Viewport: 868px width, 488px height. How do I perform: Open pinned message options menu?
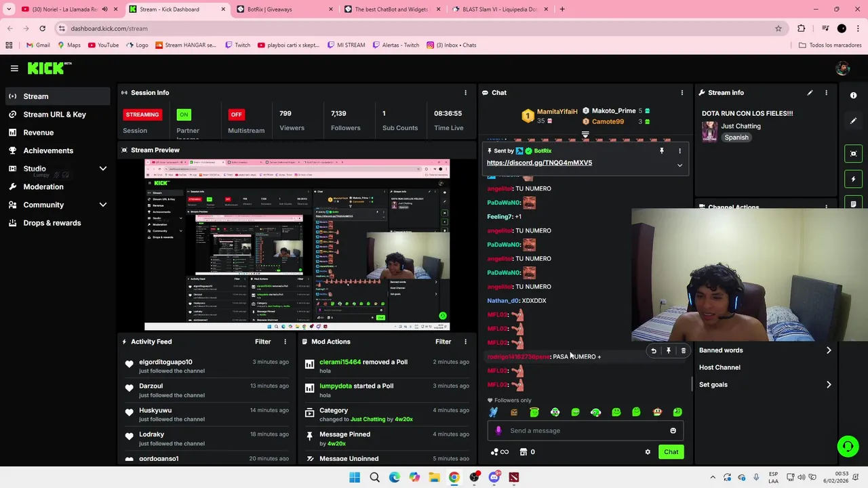[679, 151]
